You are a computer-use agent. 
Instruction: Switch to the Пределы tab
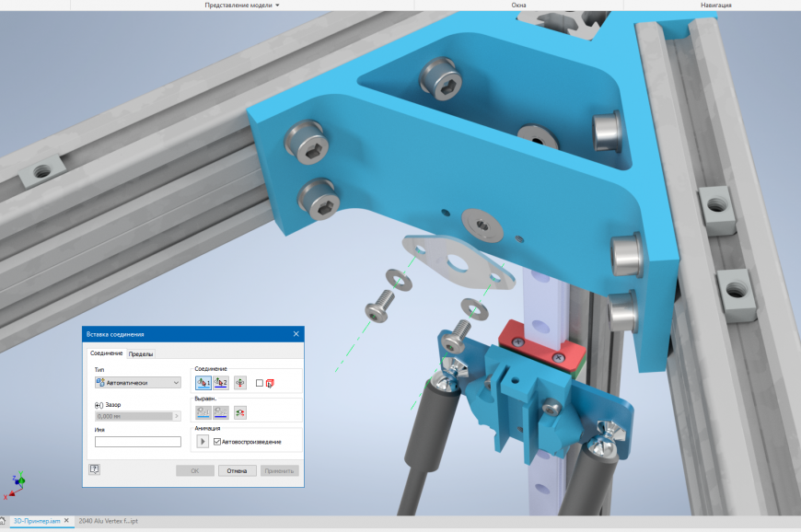pyautogui.click(x=141, y=353)
